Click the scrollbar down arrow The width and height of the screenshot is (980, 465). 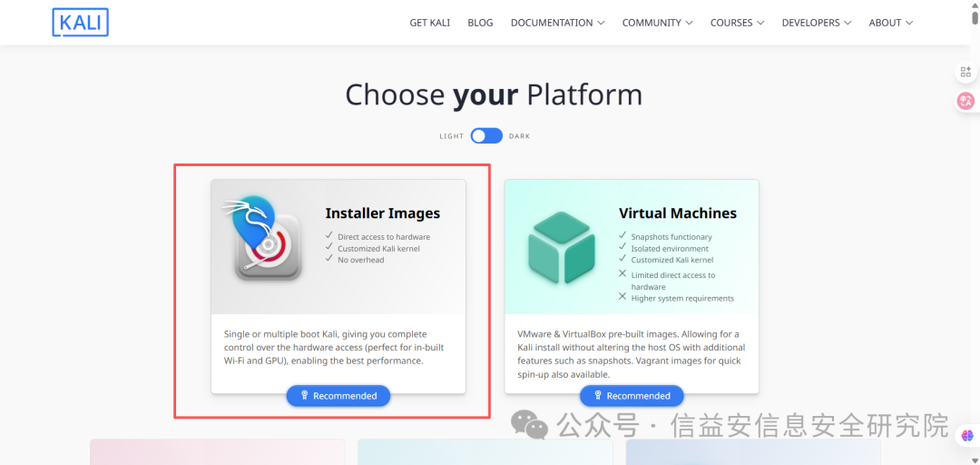pos(975,460)
